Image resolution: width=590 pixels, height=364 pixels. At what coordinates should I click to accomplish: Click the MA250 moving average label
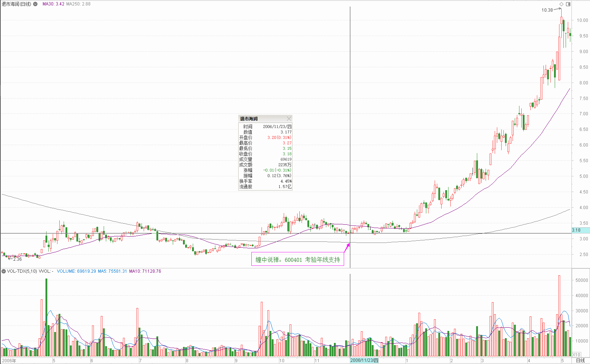78,4
